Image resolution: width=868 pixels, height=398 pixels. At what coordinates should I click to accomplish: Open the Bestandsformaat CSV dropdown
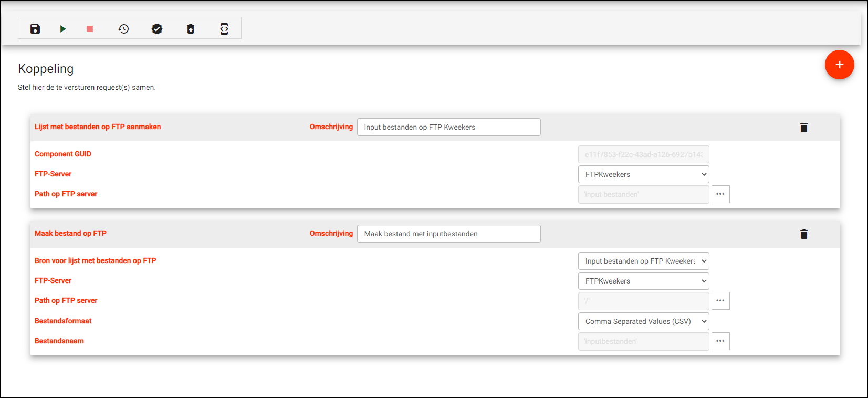coord(643,321)
